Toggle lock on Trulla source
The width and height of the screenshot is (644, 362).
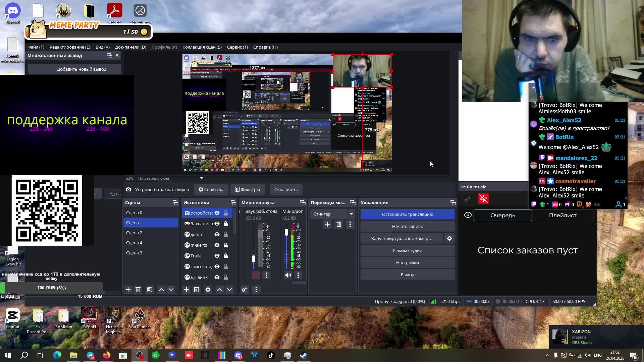[226, 256]
